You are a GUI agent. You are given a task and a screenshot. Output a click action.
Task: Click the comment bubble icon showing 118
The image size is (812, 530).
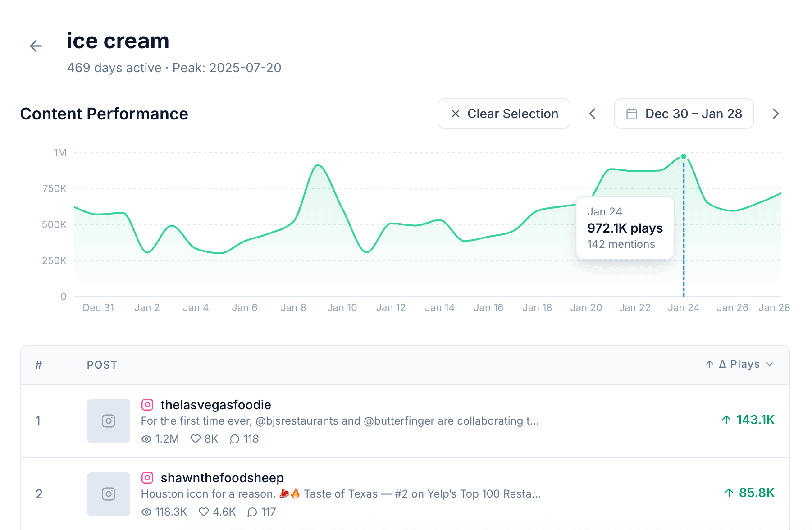pyautogui.click(x=235, y=439)
